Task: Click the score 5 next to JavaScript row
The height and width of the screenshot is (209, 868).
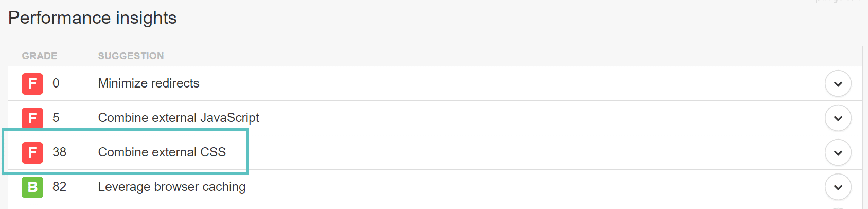Action: click(56, 118)
